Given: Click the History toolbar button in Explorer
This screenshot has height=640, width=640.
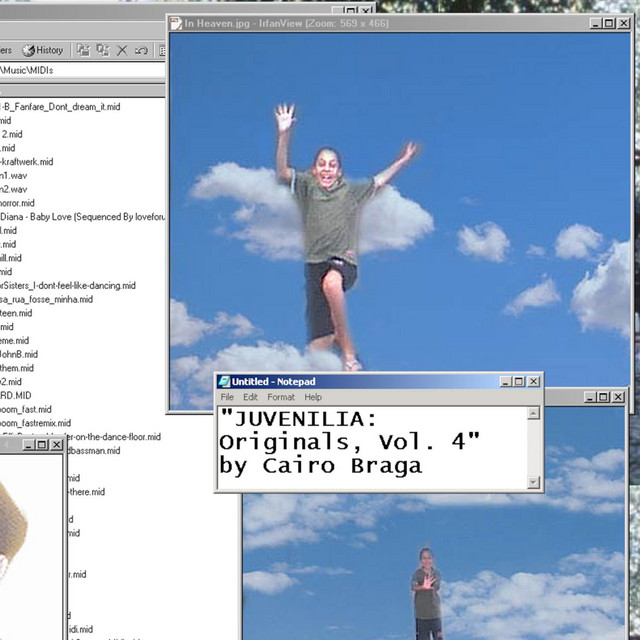Looking at the screenshot, I should tap(42, 50).
